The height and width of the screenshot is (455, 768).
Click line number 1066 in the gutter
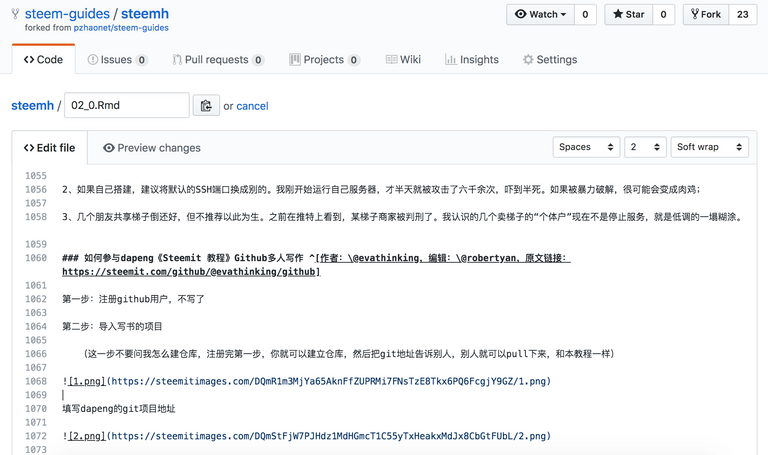[x=36, y=354]
